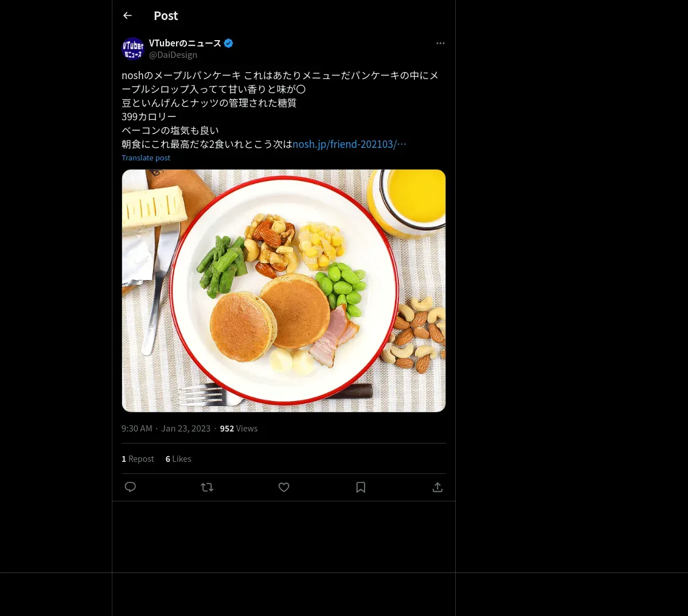Go back using the arrow icon
Viewport: 688px width, 616px height.
click(x=128, y=15)
